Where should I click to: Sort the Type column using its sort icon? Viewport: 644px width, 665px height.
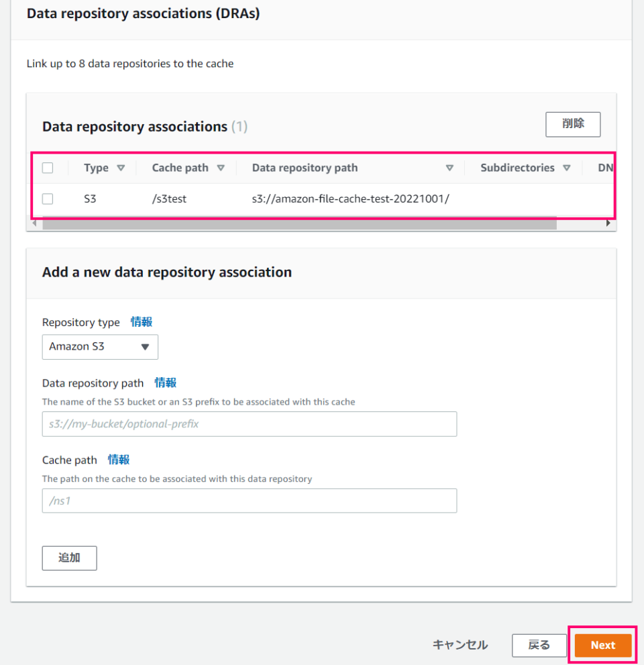122,167
